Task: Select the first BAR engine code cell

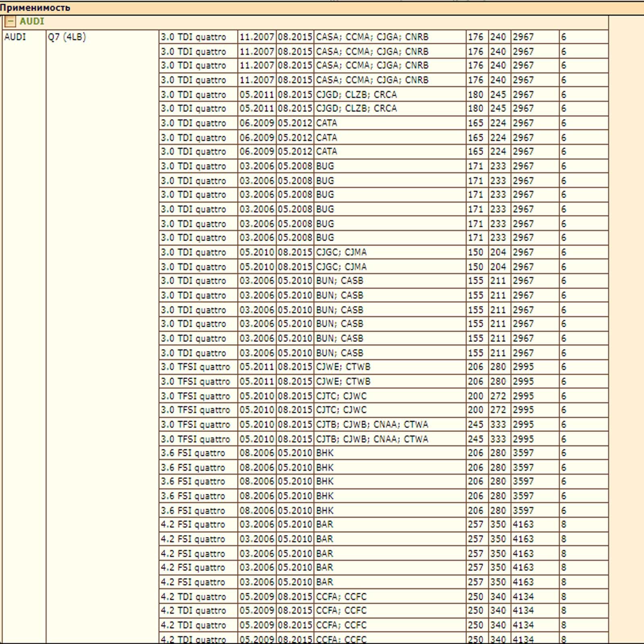Action: coord(324,524)
